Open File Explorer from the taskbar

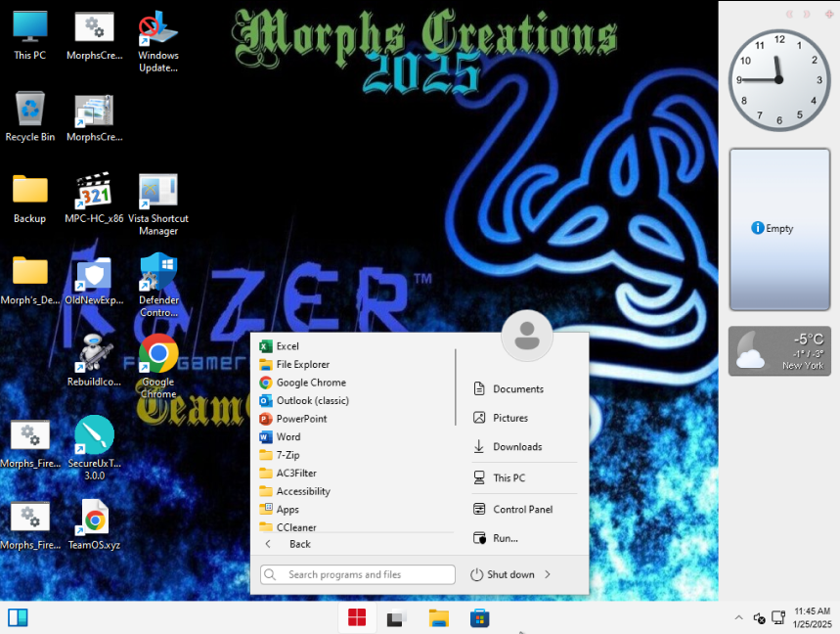(439, 618)
